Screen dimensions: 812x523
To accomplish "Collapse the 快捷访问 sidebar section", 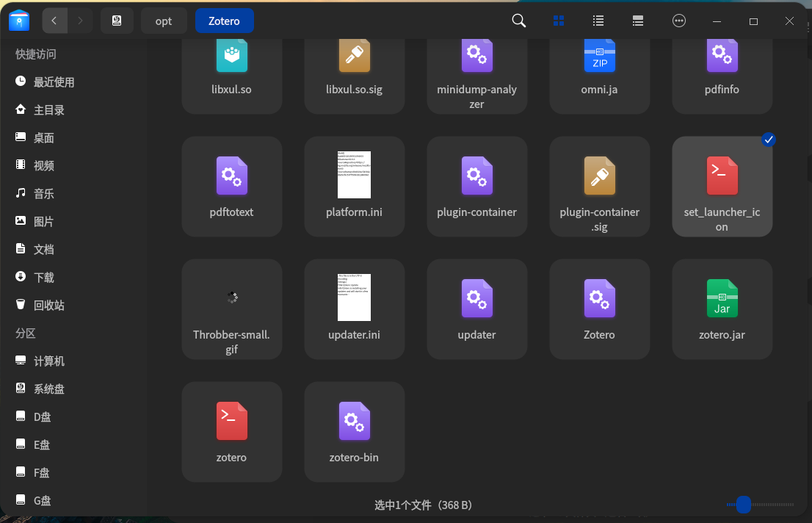I will tap(34, 54).
